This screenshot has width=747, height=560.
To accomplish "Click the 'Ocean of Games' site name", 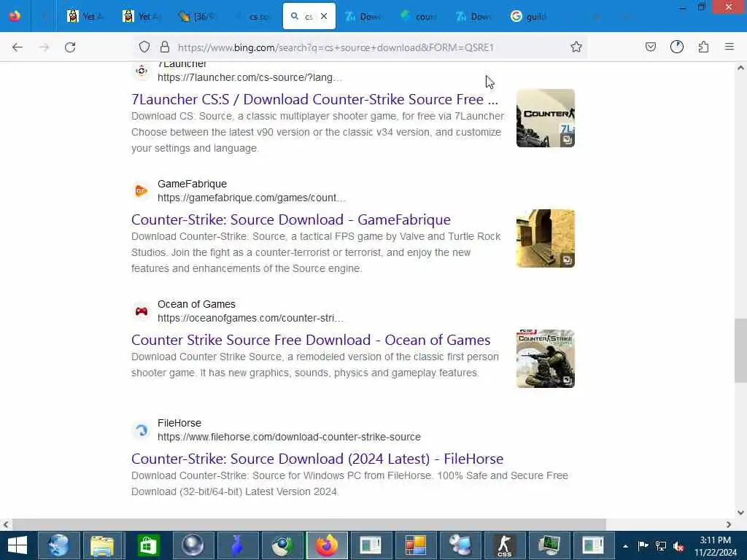I will pyautogui.click(x=196, y=304).
